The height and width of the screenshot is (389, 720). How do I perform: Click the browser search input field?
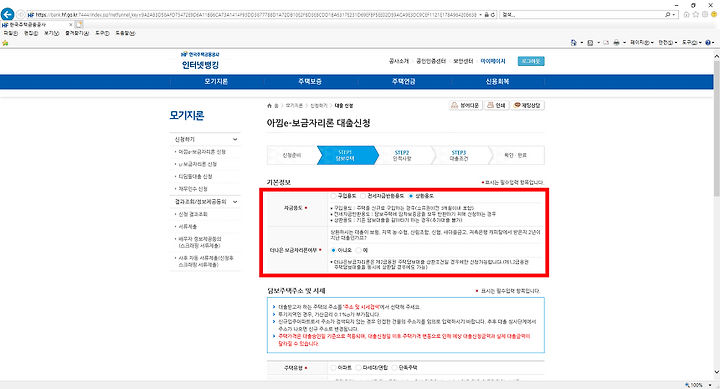(582, 15)
